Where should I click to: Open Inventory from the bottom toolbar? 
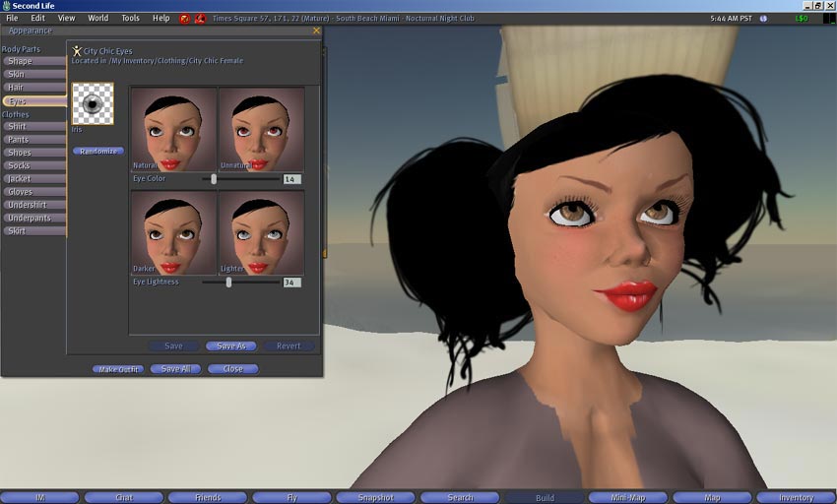(796, 497)
